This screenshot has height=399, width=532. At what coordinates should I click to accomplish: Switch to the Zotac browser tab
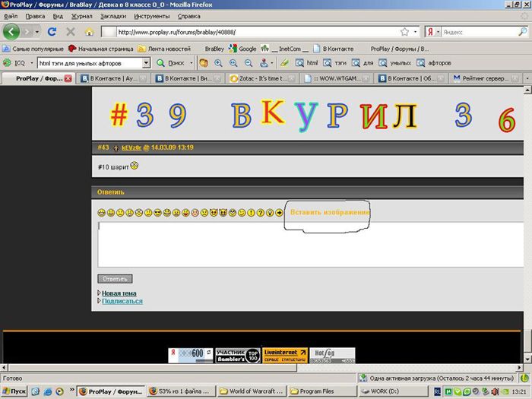pos(258,78)
